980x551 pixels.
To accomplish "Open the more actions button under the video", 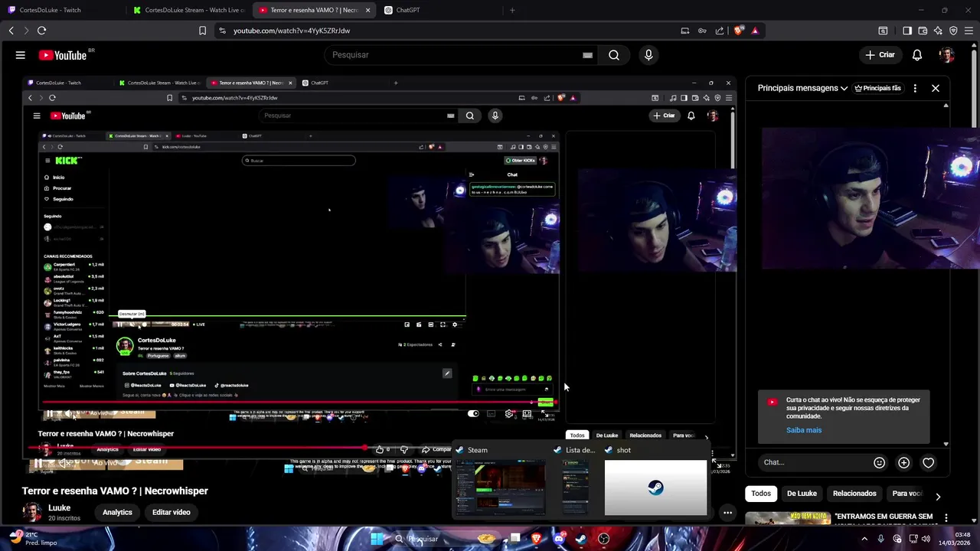I will (x=727, y=513).
